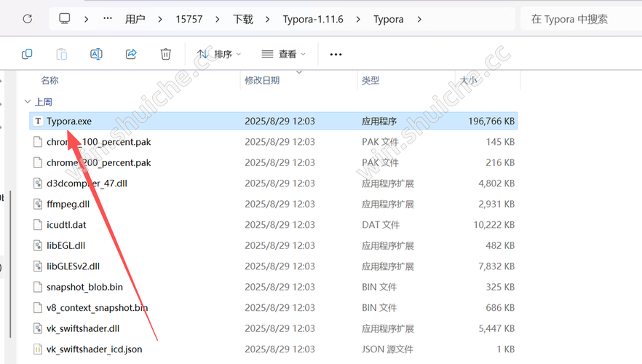The image size is (642, 364).
Task: Expand chevron after 15757 in address bar
Action: pyautogui.click(x=217, y=19)
